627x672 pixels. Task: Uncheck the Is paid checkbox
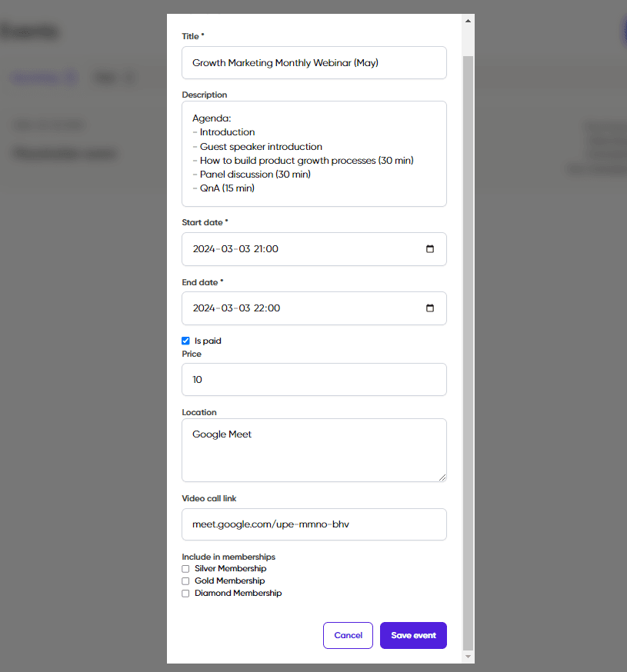pyautogui.click(x=185, y=341)
